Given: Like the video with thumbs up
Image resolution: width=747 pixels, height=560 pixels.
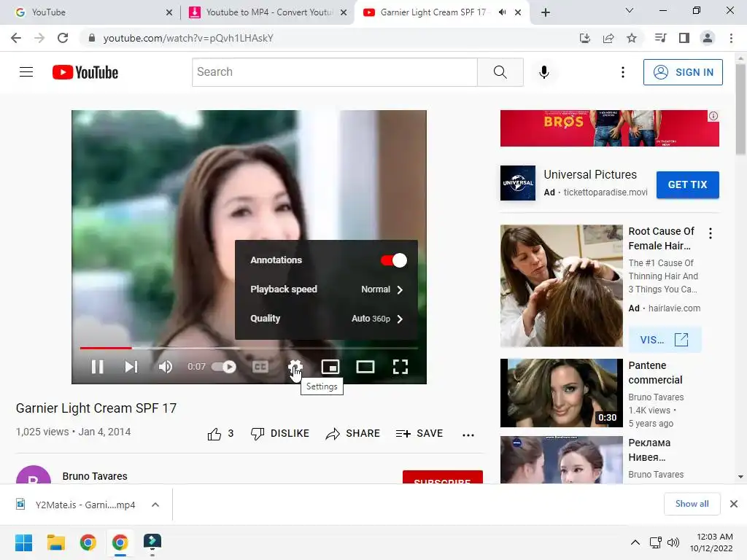Looking at the screenshot, I should (220, 434).
